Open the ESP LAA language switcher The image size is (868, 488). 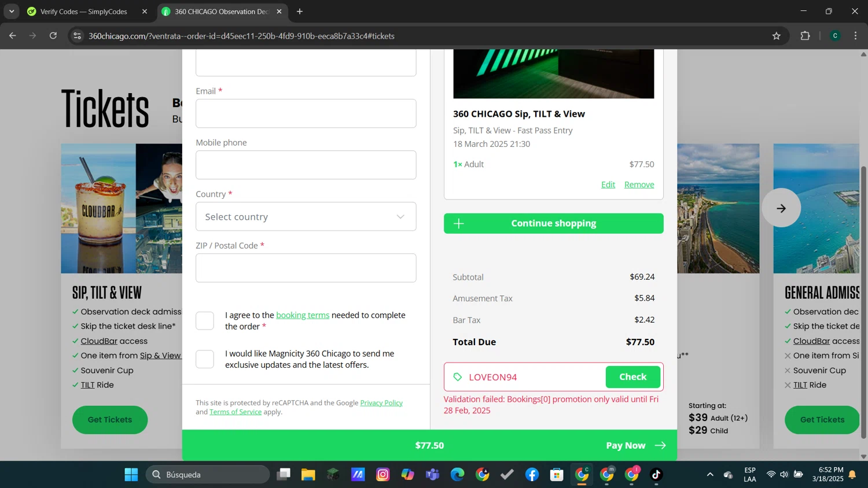pyautogui.click(x=750, y=475)
